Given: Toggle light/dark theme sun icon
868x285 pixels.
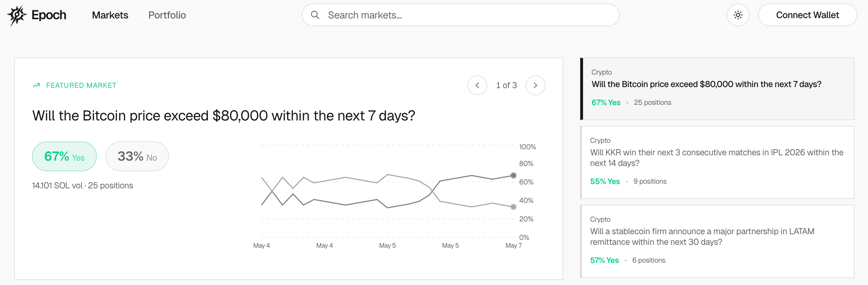Looking at the screenshot, I should coord(738,15).
